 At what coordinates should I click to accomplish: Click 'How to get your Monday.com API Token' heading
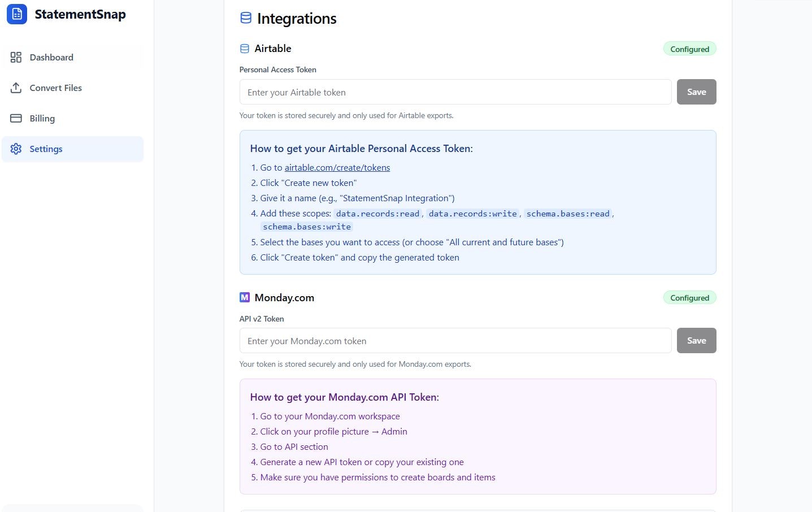(345, 397)
